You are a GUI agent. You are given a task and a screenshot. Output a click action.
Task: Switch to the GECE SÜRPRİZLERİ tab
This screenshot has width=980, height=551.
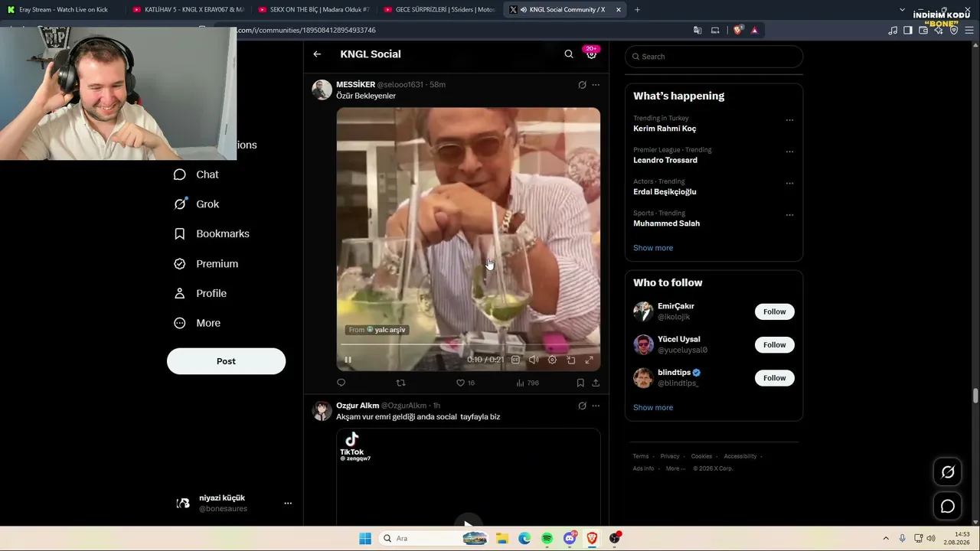point(439,10)
